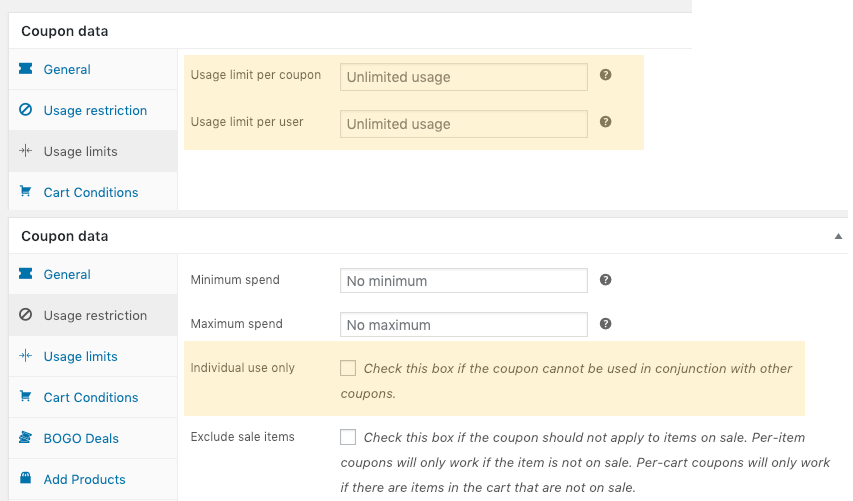Click the Add Products bag icon

pos(26,479)
